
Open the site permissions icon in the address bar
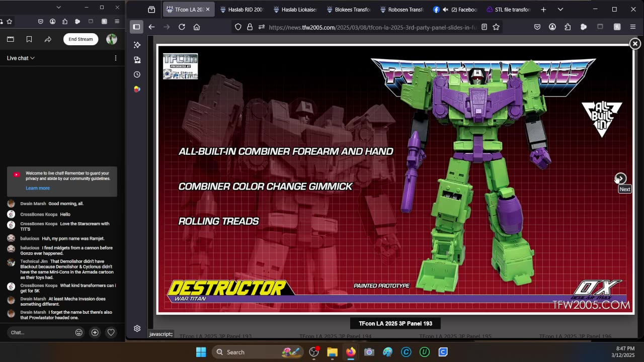click(x=261, y=27)
